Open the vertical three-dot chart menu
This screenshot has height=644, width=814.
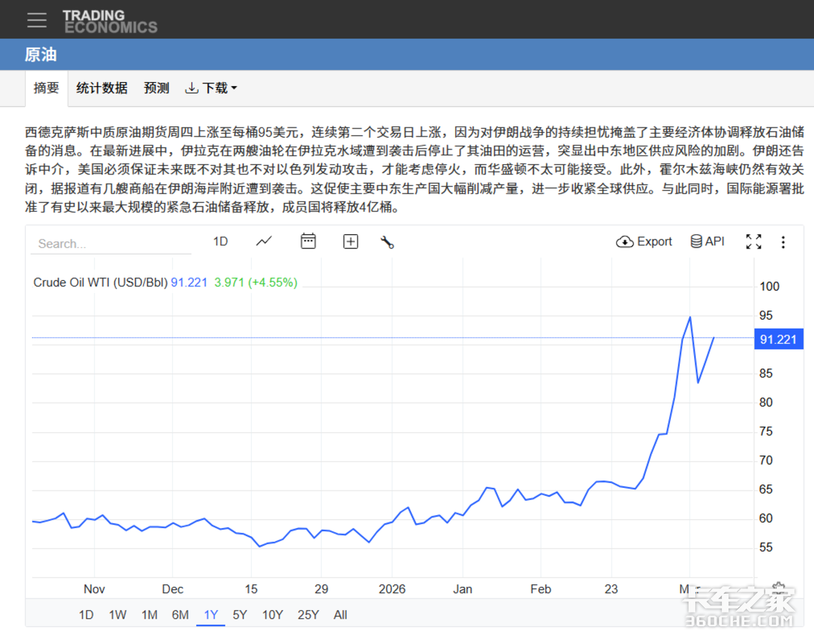point(783,242)
